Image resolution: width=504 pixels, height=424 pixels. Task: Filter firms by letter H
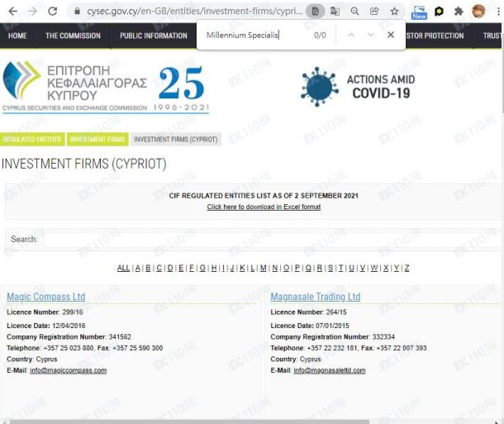pos(214,268)
